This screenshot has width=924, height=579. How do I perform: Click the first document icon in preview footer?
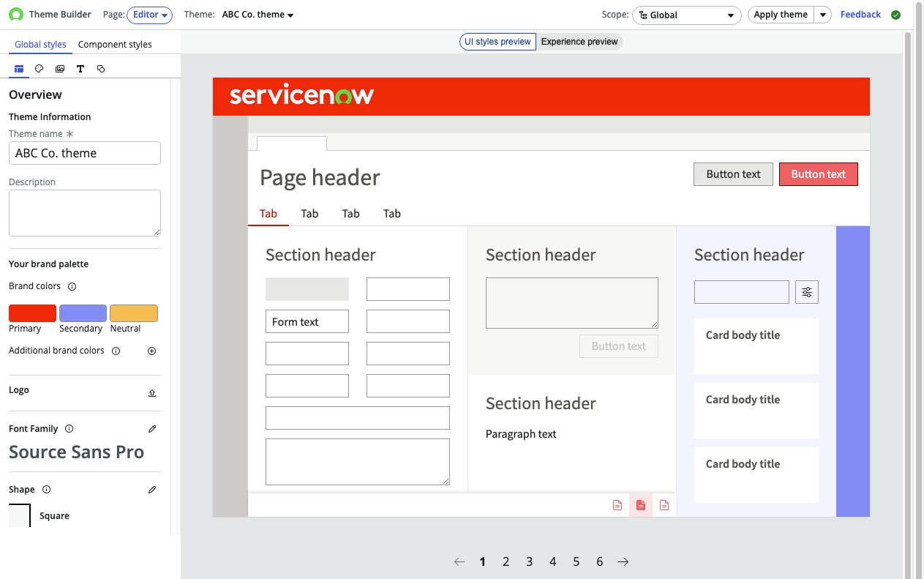click(x=617, y=505)
